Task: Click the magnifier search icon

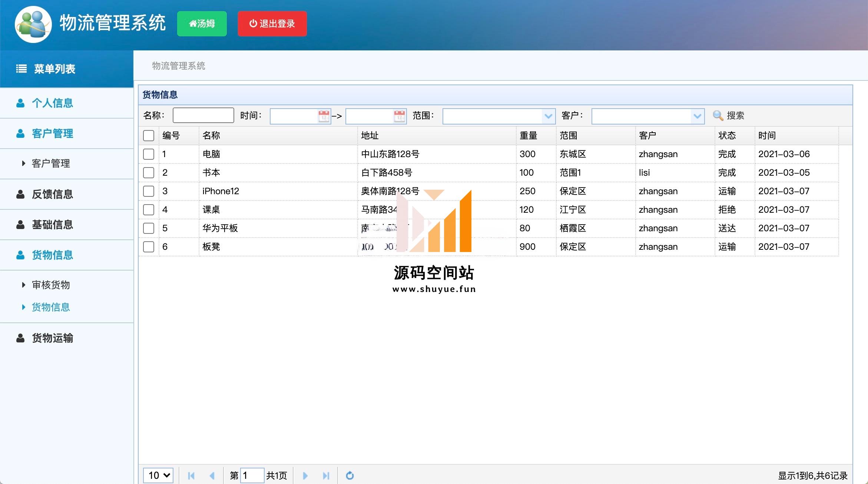Action: point(718,116)
